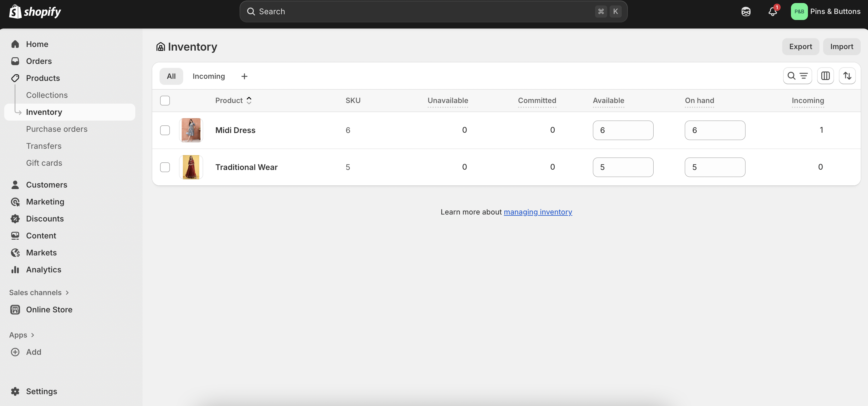Open the notifications bell icon
868x406 pixels.
click(x=772, y=12)
